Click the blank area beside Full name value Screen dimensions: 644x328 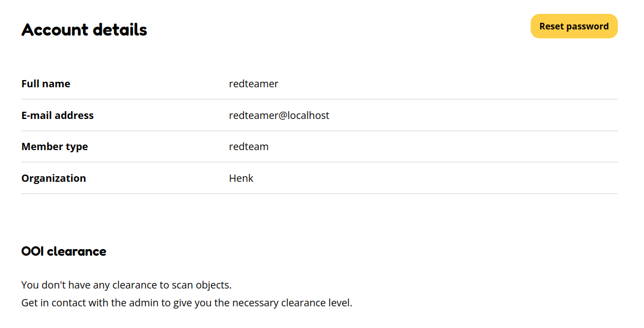click(445, 83)
